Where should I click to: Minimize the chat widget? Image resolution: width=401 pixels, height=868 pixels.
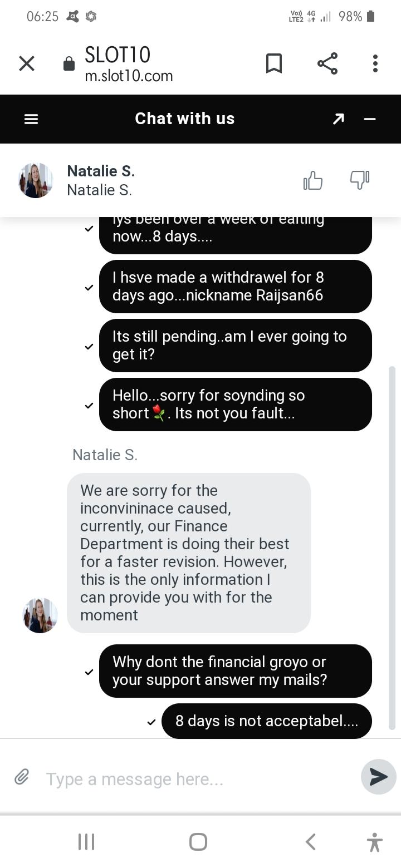(370, 119)
